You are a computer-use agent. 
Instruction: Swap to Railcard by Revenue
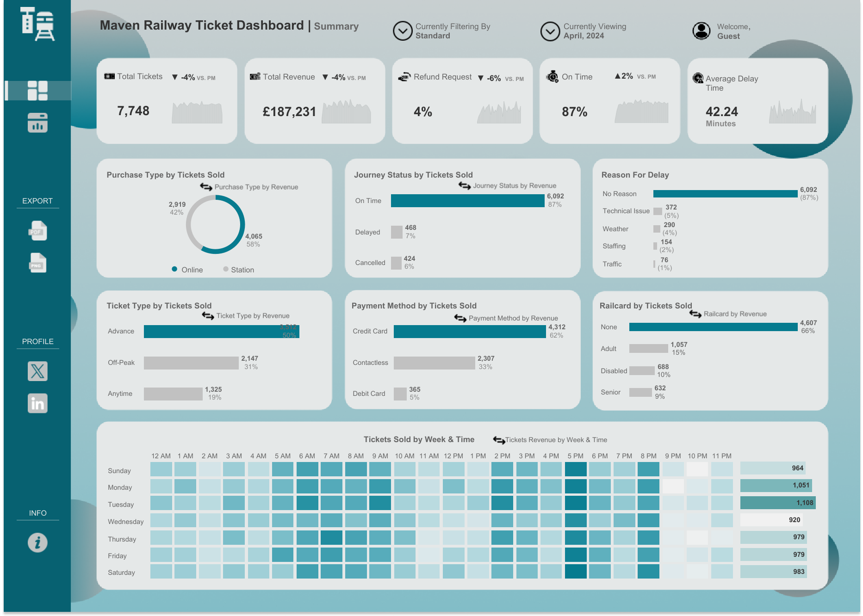click(695, 314)
